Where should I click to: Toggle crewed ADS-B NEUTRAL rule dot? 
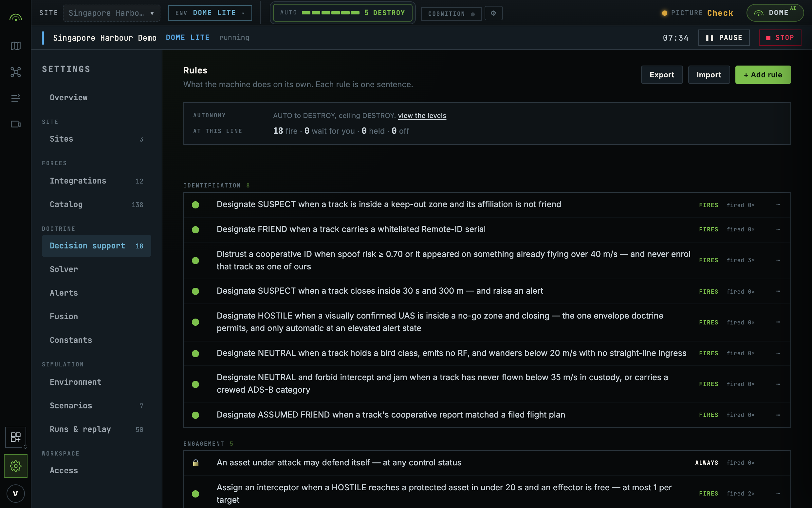coord(195,384)
